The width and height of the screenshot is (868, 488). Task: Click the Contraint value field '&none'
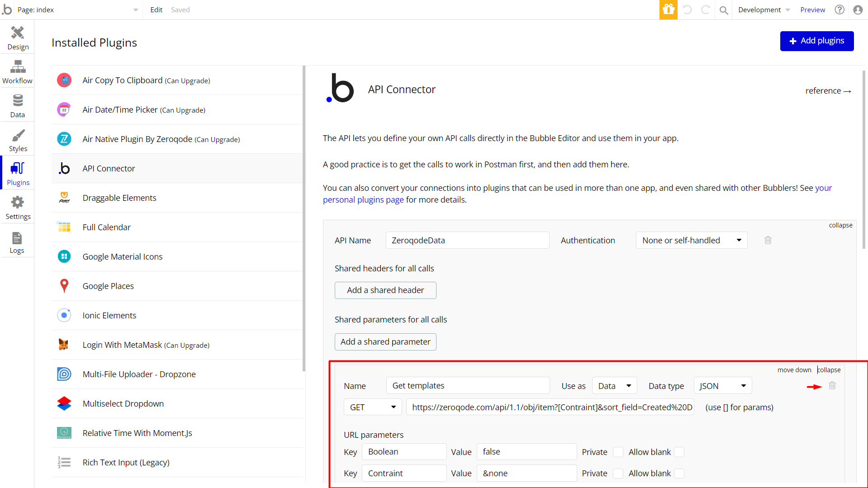(x=526, y=473)
